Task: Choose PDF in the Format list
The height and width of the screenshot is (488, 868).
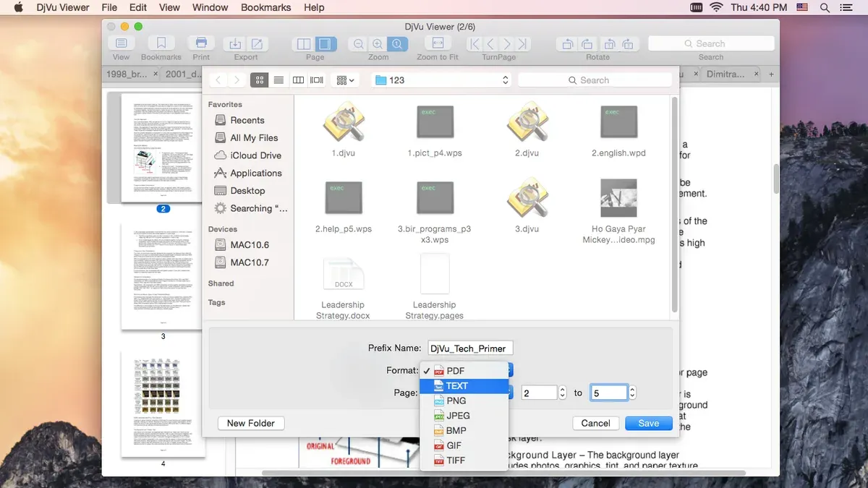Action: point(464,371)
